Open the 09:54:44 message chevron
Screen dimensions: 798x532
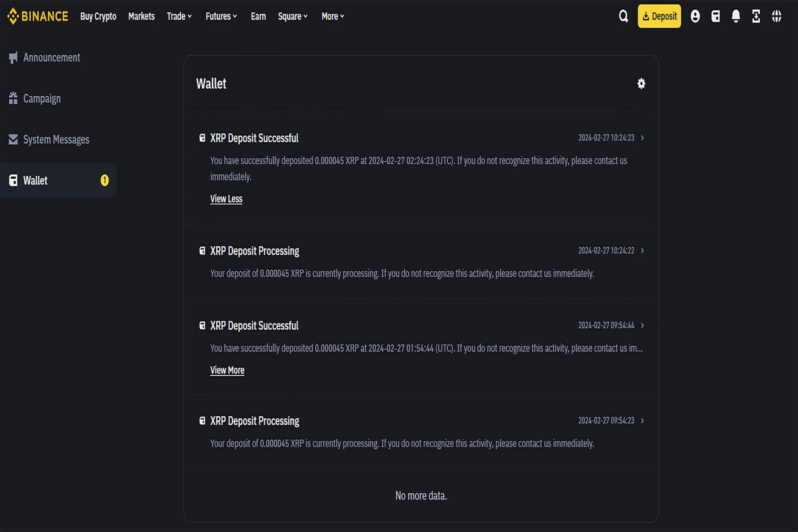642,325
